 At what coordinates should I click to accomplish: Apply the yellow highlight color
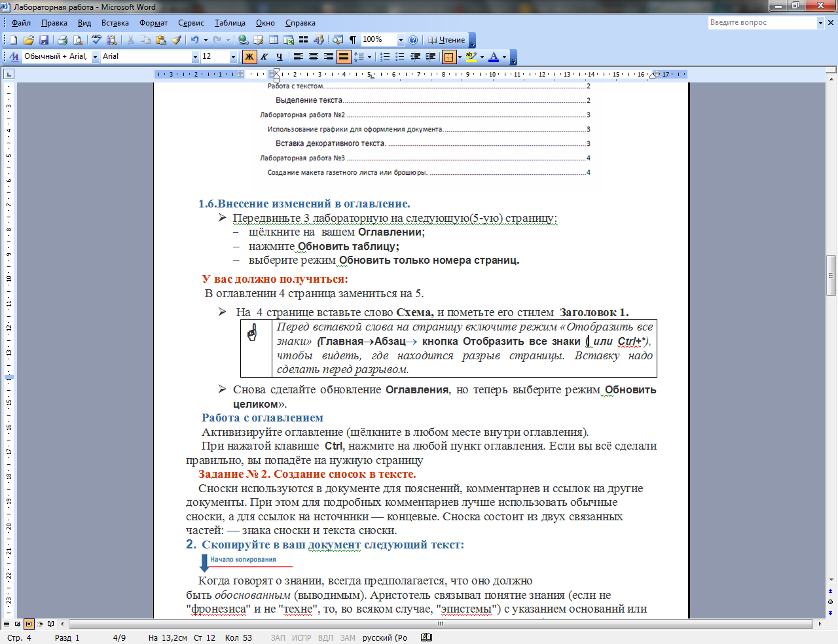(x=471, y=57)
